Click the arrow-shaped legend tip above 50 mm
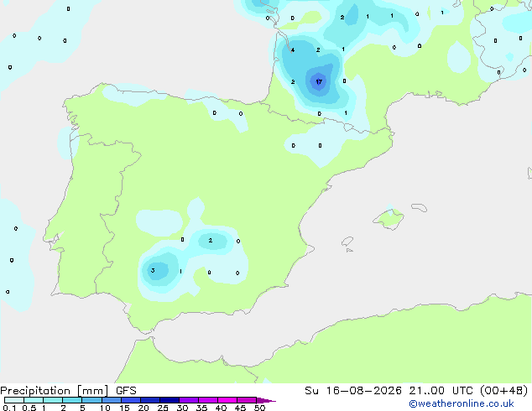Viewport: 532px width, 411px height. tap(264, 400)
